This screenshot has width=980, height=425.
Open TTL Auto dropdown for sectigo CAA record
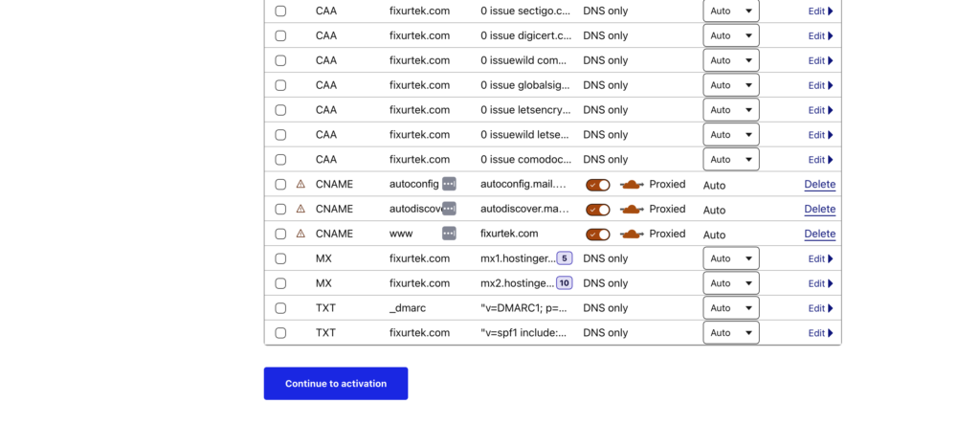[730, 11]
